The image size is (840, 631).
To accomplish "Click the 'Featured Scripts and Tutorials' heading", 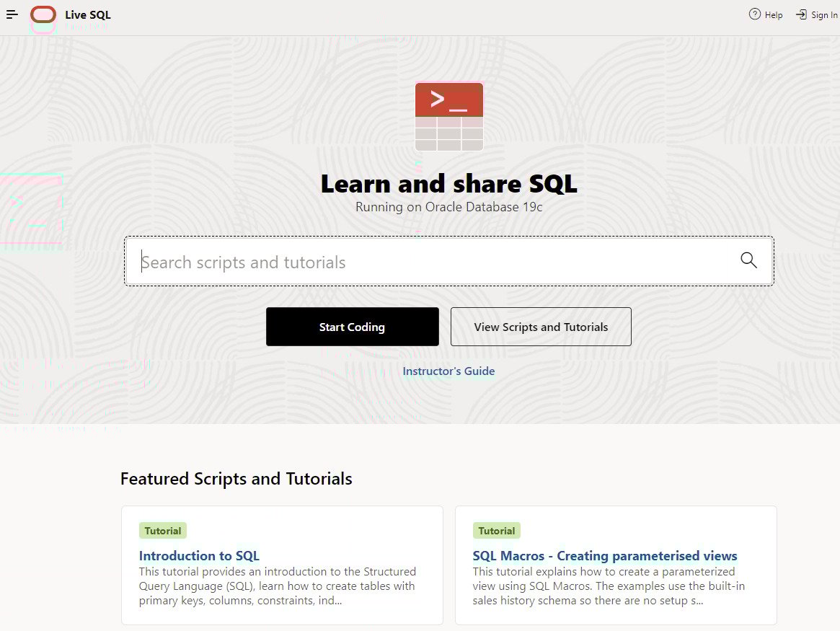I will (x=236, y=479).
